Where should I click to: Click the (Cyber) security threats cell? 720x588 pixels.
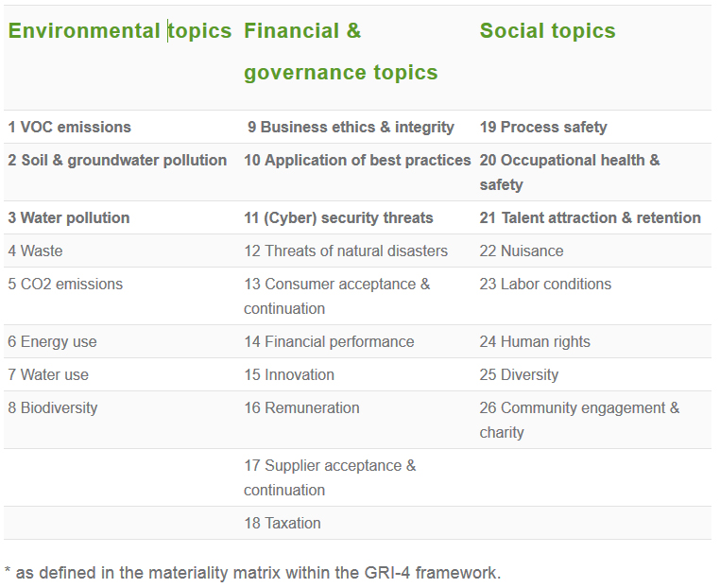coord(338,217)
